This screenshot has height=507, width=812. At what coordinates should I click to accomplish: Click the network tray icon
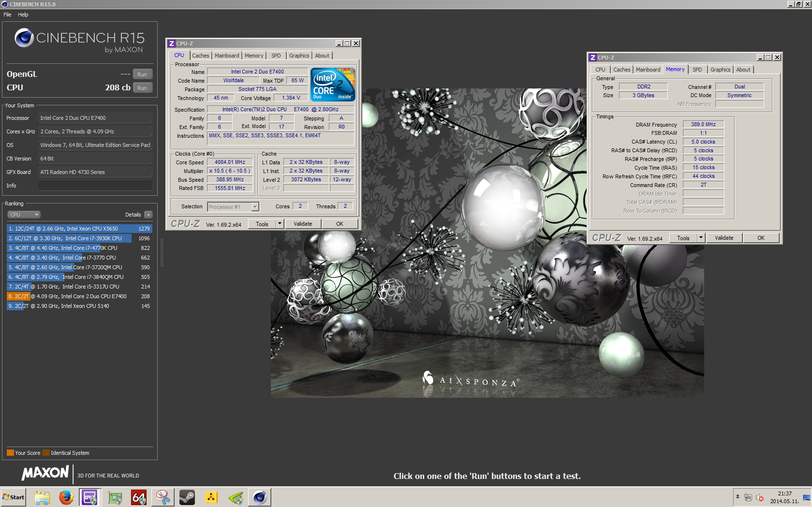click(748, 497)
